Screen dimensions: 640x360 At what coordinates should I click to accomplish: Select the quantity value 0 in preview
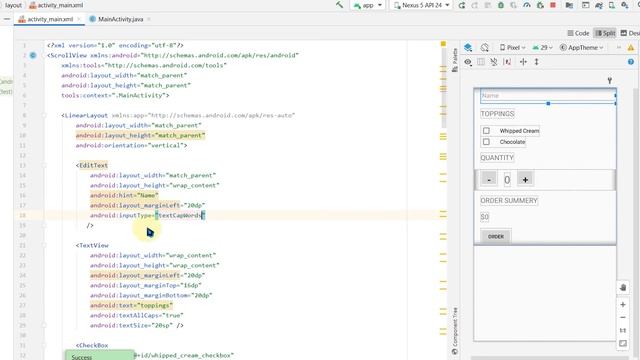click(x=507, y=180)
